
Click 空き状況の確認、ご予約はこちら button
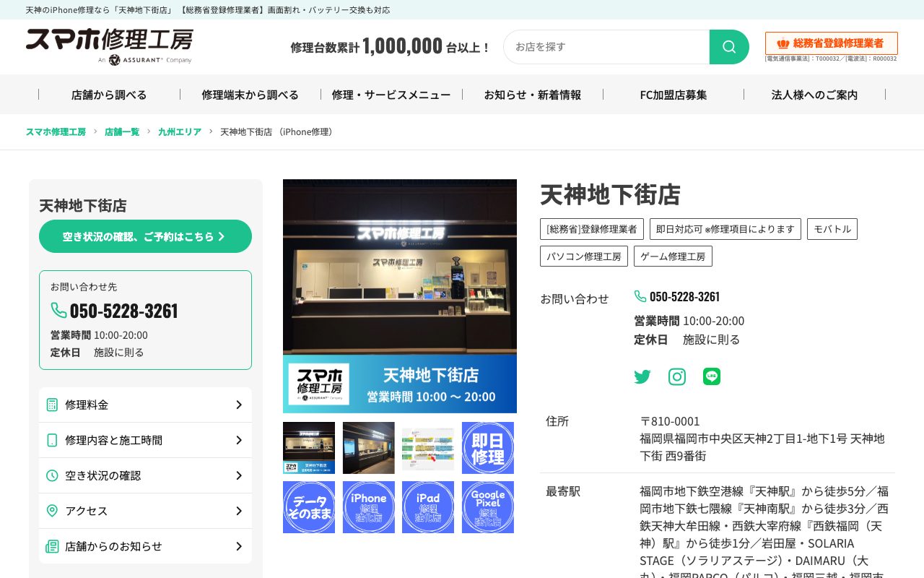[x=145, y=236]
